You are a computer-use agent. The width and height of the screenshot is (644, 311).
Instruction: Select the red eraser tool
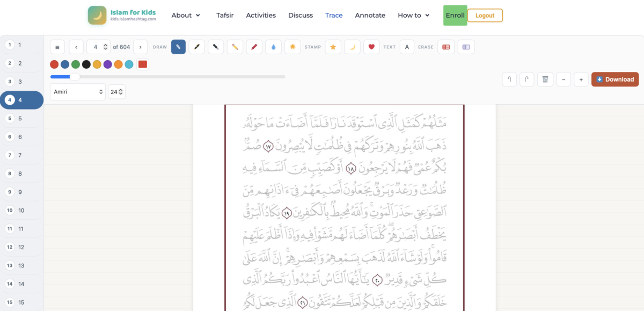coord(445,47)
